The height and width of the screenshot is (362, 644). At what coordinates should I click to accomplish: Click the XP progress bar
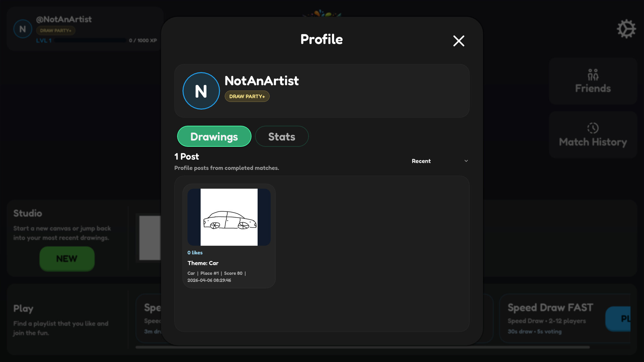(x=90, y=40)
